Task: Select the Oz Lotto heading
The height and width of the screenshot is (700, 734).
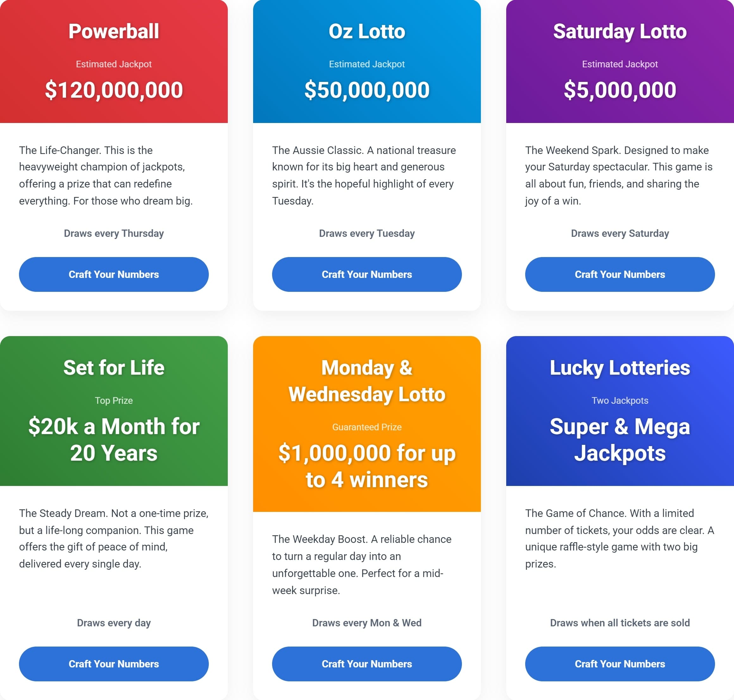Action: pyautogui.click(x=367, y=31)
